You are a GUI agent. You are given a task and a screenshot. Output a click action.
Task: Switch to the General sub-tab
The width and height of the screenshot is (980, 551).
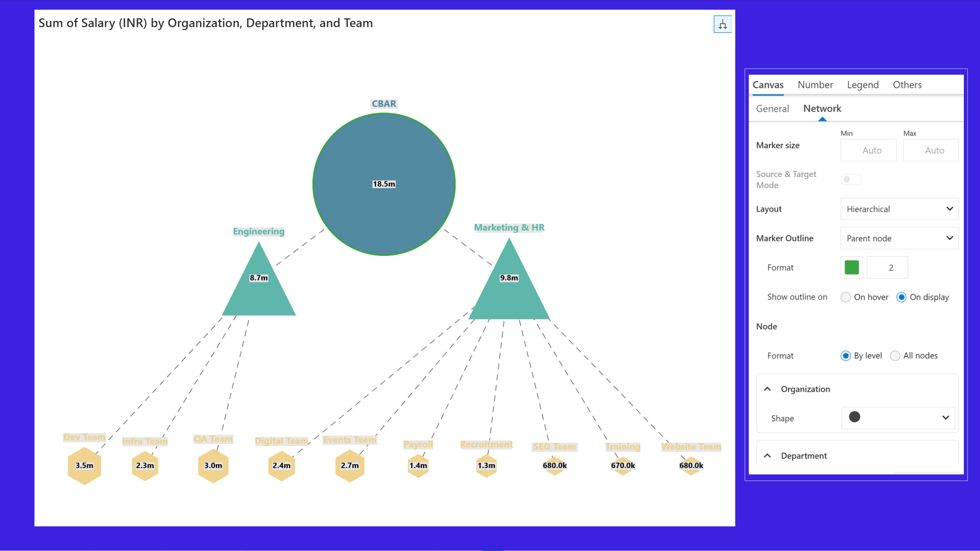(x=772, y=109)
